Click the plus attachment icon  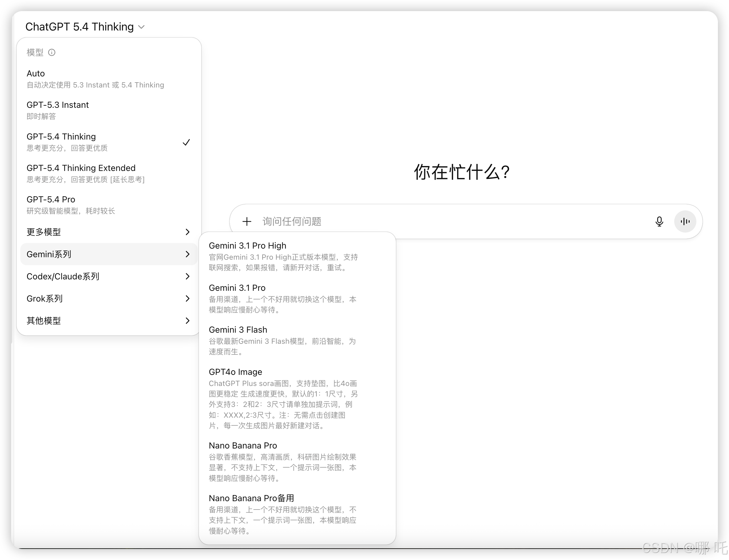coord(247,221)
